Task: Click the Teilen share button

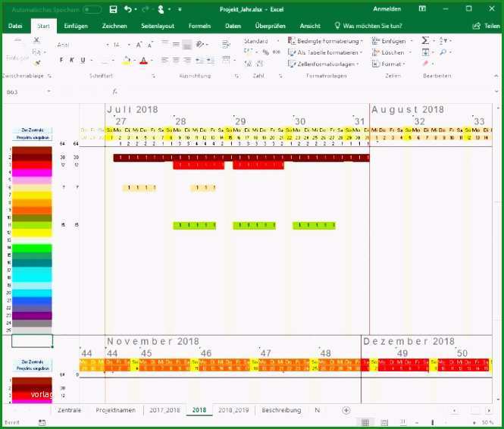Action: tap(487, 26)
